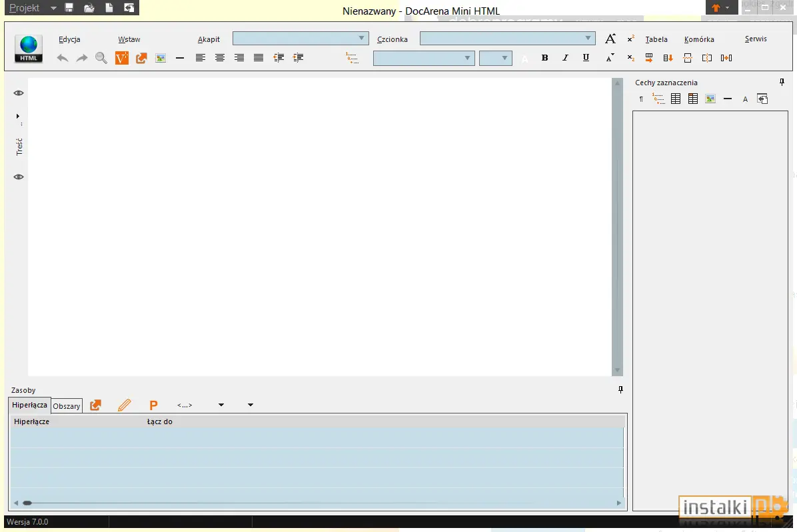Click the HTML globe application icon

click(x=29, y=49)
